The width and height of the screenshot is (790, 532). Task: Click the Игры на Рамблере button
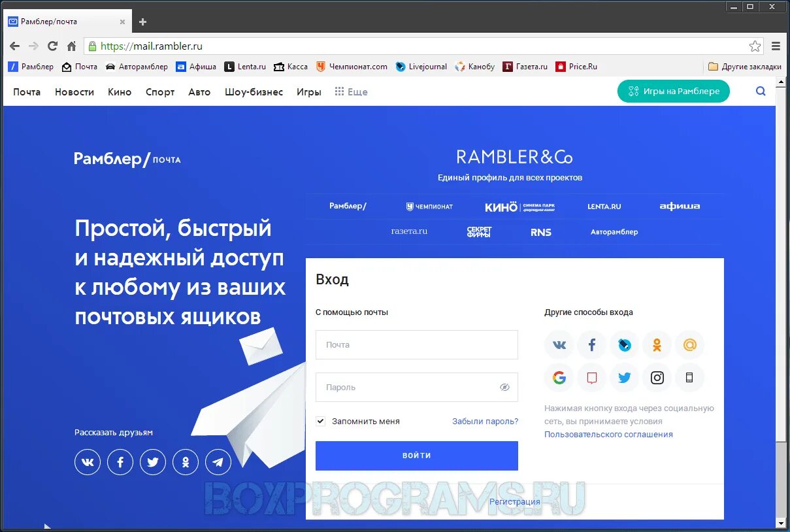(674, 91)
